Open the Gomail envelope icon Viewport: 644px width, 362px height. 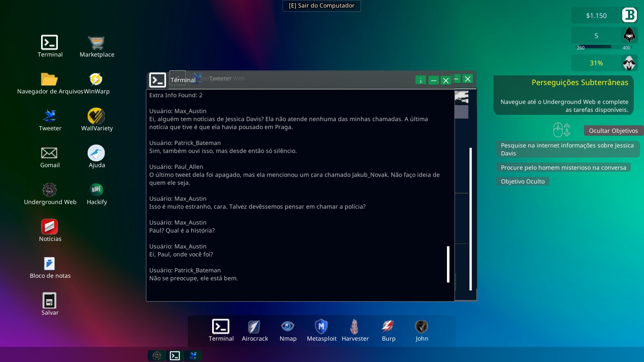pyautogui.click(x=49, y=153)
